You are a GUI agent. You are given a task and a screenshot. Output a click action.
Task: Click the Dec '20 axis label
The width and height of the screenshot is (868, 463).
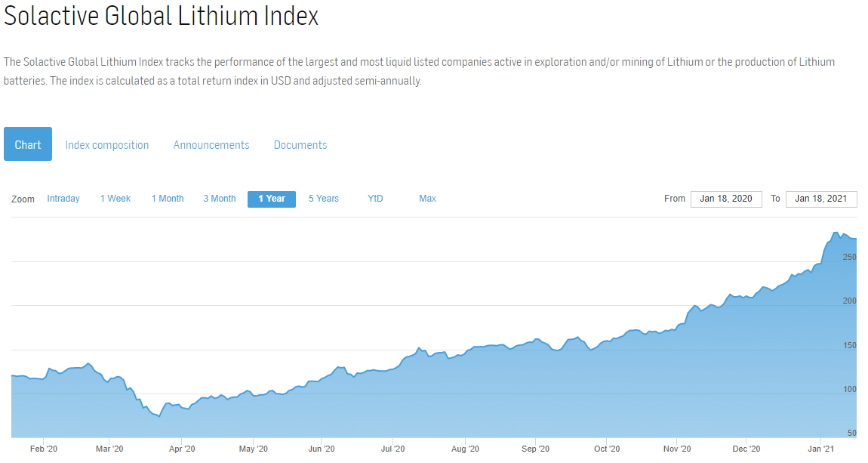[x=746, y=449]
